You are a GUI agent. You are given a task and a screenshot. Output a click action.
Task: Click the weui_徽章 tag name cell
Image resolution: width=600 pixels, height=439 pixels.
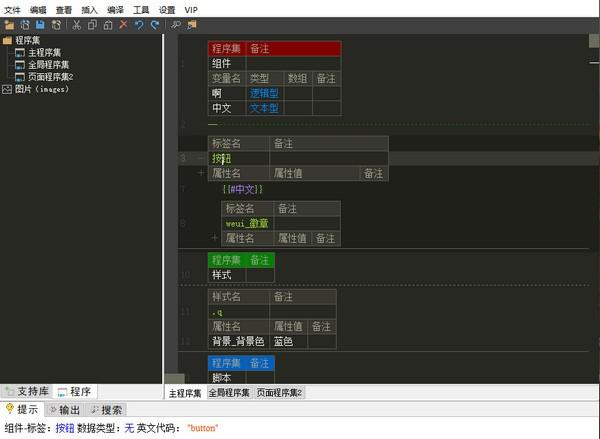pyautogui.click(x=248, y=224)
